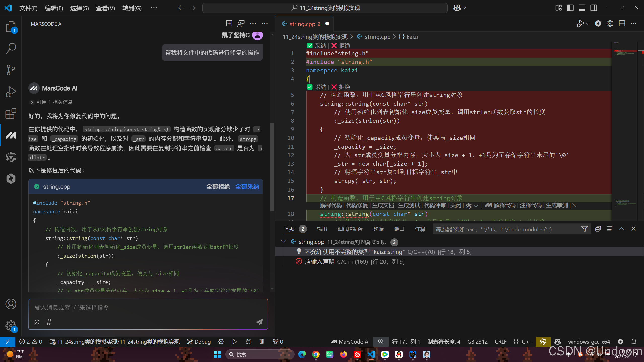Open the Extensions view
644x362 pixels.
pos(11,114)
